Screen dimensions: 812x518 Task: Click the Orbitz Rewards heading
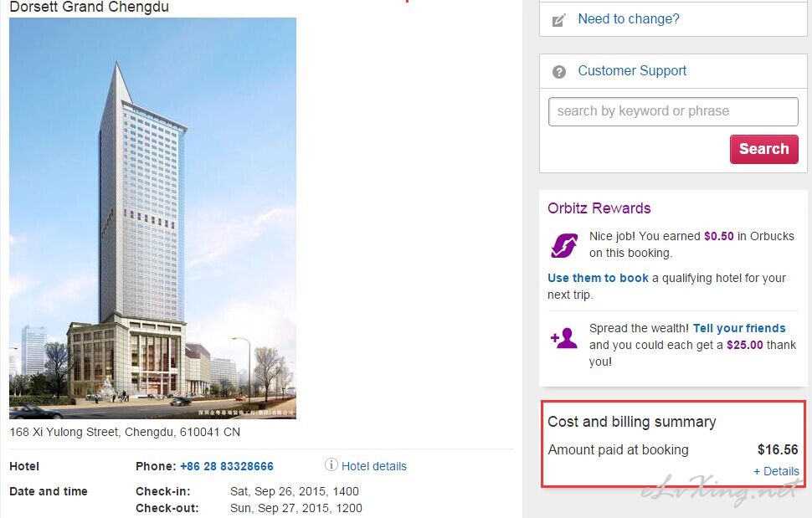[x=599, y=208]
